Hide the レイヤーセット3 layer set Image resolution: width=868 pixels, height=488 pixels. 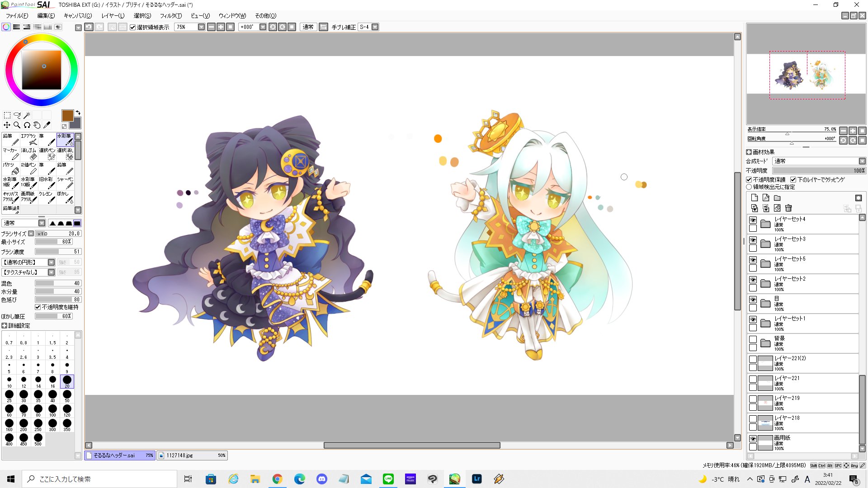753,240
